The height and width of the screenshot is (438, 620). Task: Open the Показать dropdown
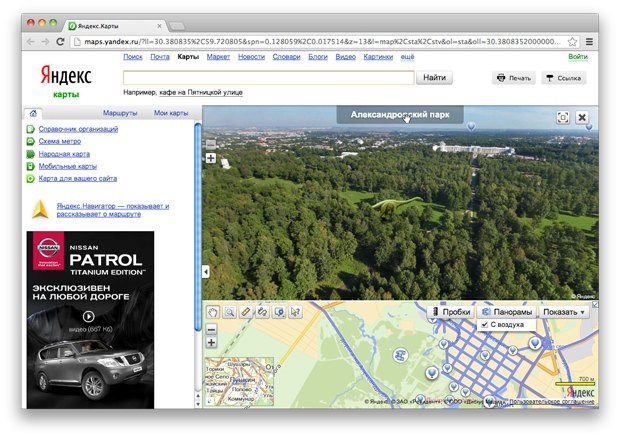(563, 312)
